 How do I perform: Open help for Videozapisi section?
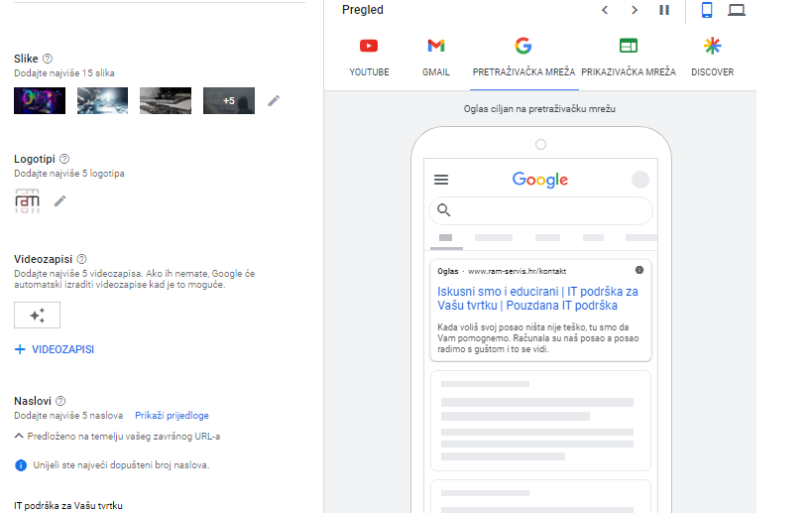coord(81,259)
